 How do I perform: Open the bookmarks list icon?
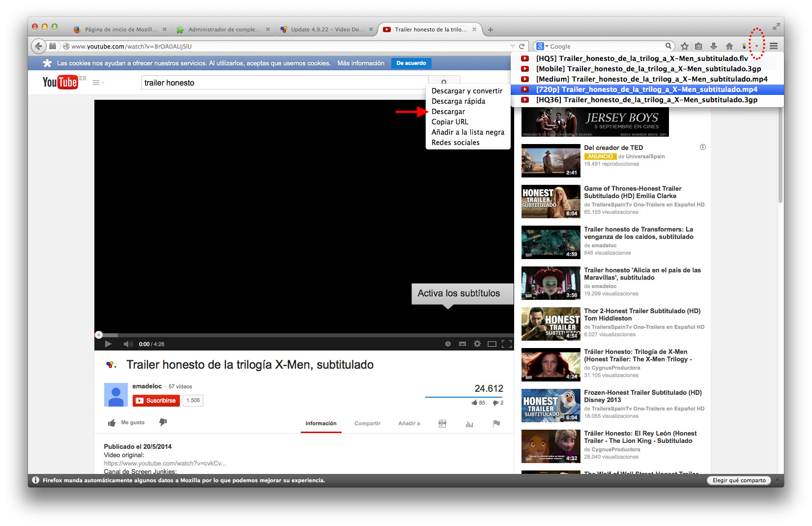click(x=698, y=46)
